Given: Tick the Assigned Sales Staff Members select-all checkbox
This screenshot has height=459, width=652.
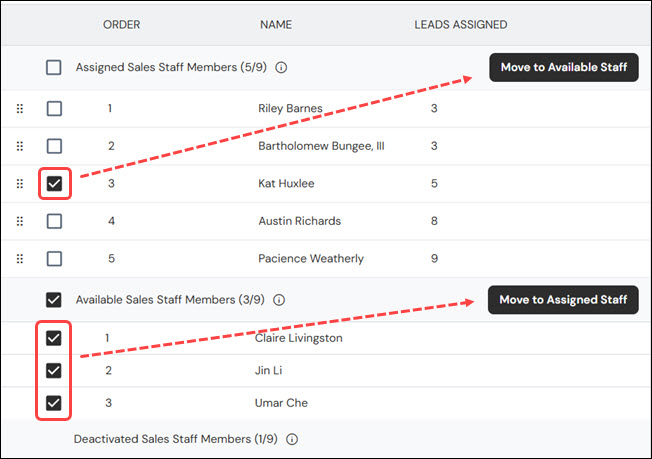Looking at the screenshot, I should 54,67.
